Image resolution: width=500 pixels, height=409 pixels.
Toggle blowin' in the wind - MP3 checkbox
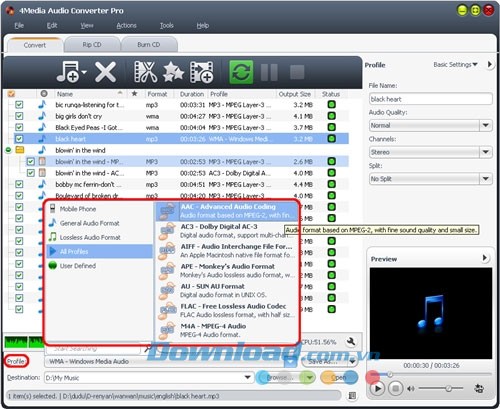tap(31, 162)
